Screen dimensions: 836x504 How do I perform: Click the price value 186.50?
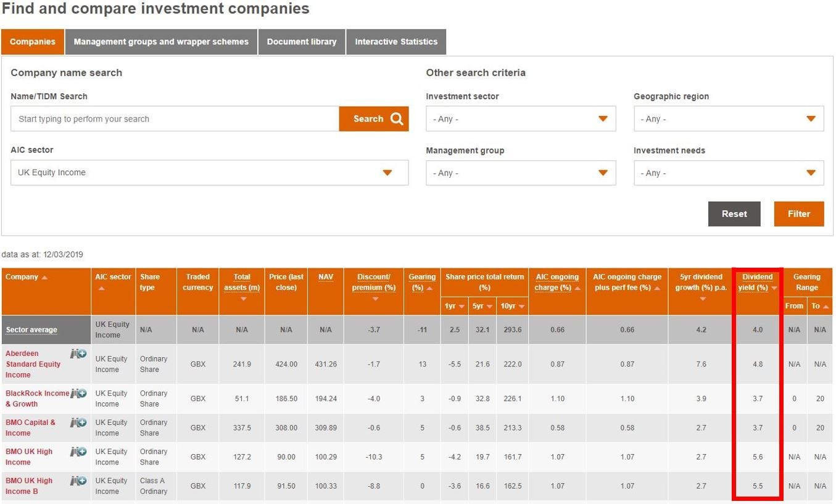coord(286,399)
